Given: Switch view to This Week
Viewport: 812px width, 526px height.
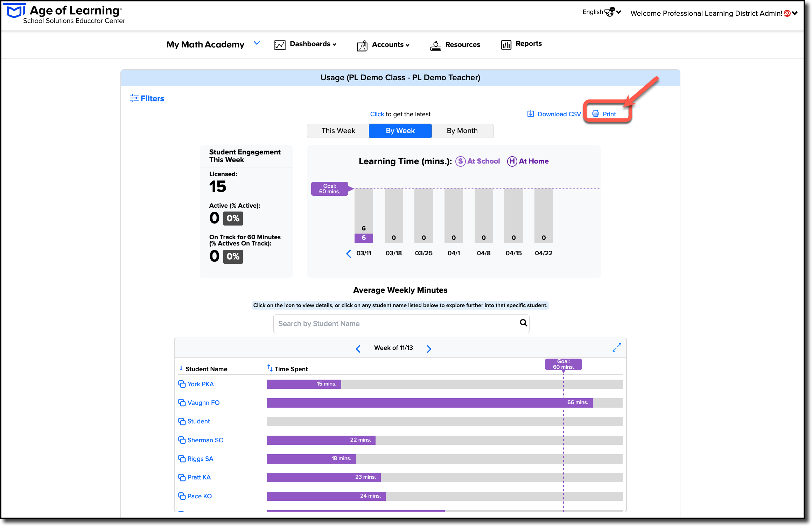Looking at the screenshot, I should tap(338, 131).
